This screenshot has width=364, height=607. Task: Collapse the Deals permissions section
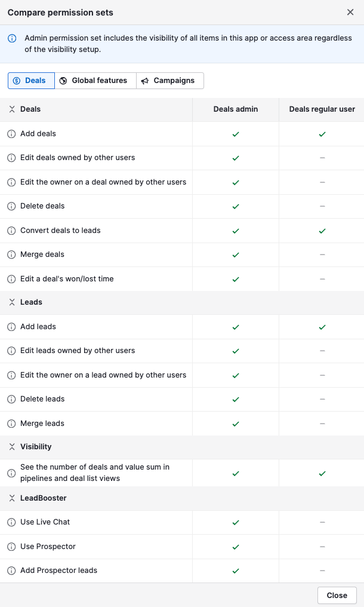[12, 109]
